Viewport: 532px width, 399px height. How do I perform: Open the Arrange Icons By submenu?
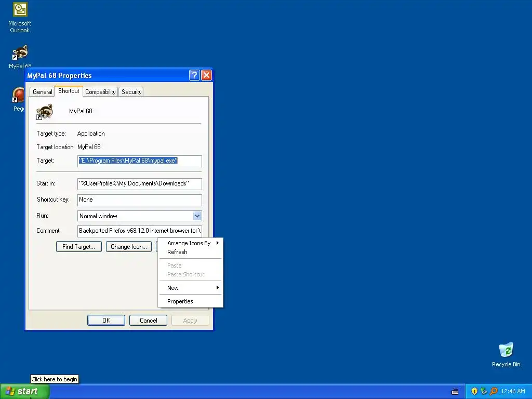[190, 243]
